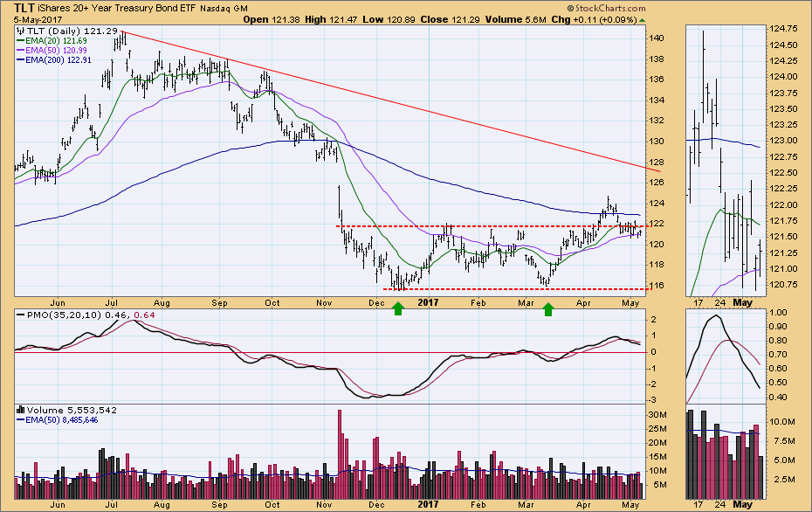Click the tallest November volume spike bar
This screenshot has width=812, height=512.
tap(340, 454)
